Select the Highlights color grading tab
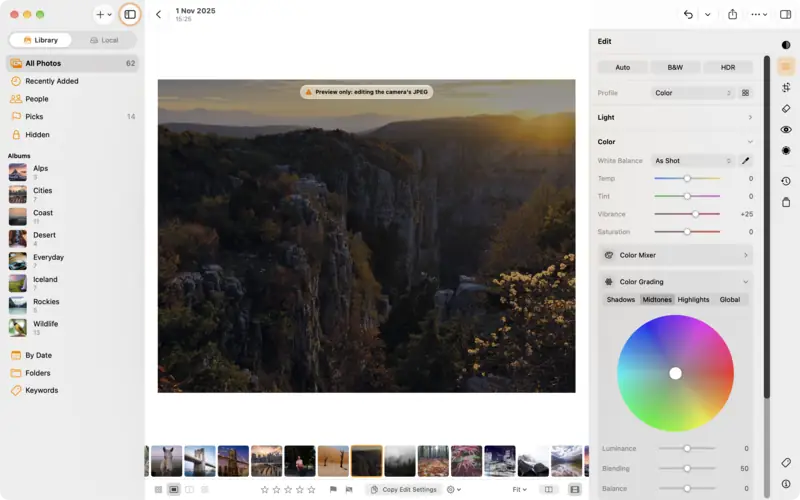Screen dimensions: 800x500 [x=693, y=299]
